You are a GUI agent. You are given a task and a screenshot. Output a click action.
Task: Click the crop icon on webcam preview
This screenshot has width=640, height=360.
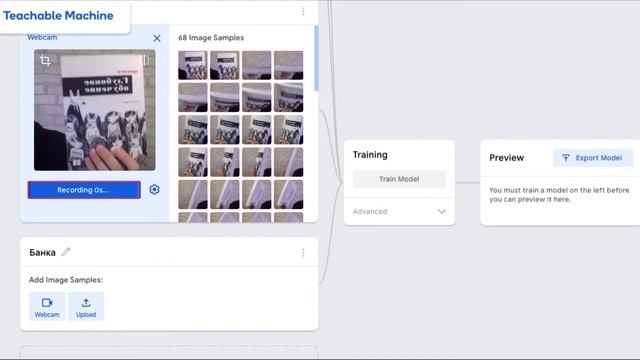45,61
